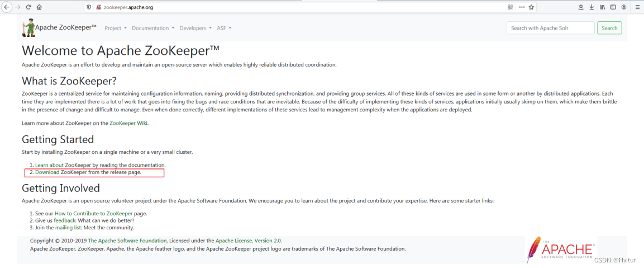Image resolution: width=644 pixels, height=268 pixels.
Task: Open the library bookshelf icon
Action: [603, 7]
